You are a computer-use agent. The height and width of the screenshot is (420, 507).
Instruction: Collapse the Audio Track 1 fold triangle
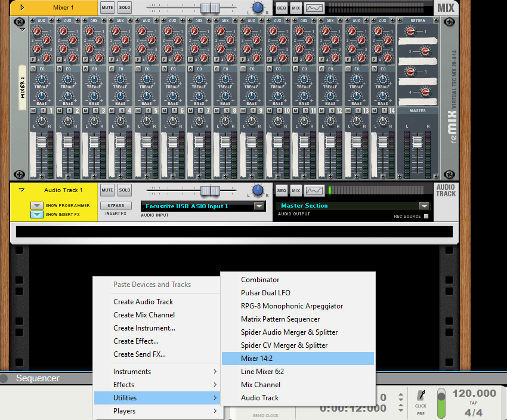21,190
